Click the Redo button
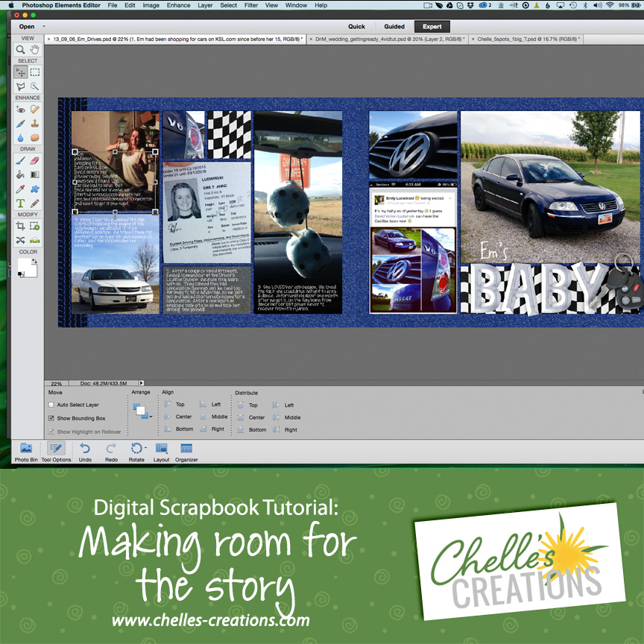 pos(111,452)
